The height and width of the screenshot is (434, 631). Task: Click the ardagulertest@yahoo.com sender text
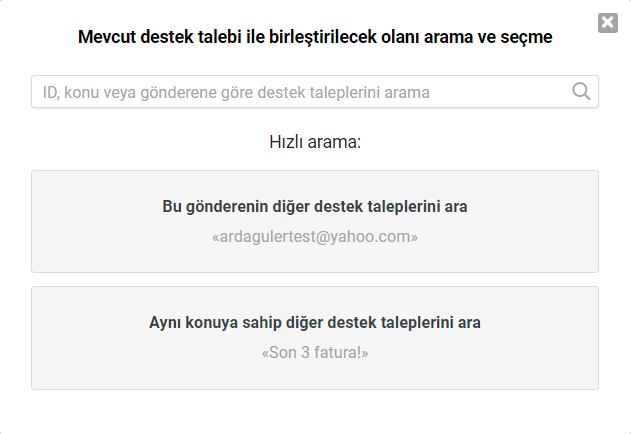315,237
